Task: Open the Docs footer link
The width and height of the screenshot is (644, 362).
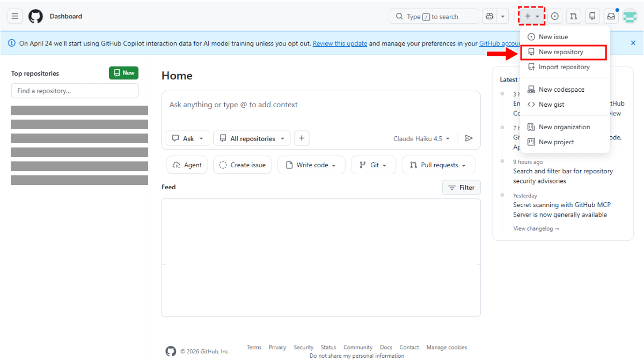Action: pyautogui.click(x=386, y=348)
